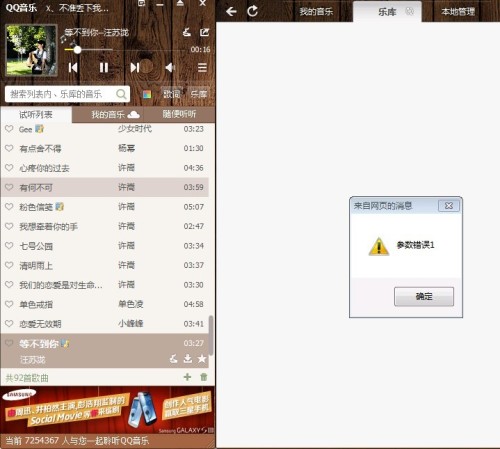
Task: Pause the current song playback
Action: point(104,68)
